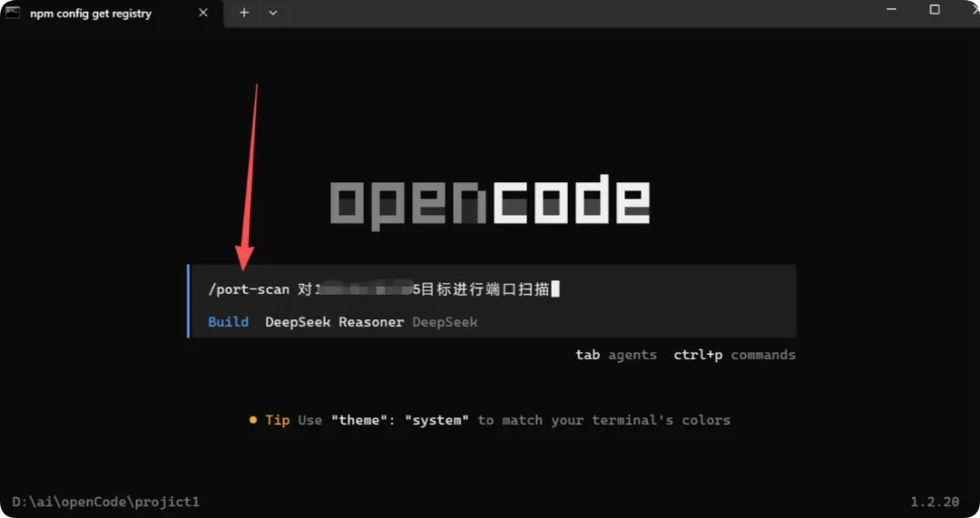This screenshot has width=980, height=518.
Task: Open a new terminal tab with plus button
Action: pyautogui.click(x=244, y=13)
